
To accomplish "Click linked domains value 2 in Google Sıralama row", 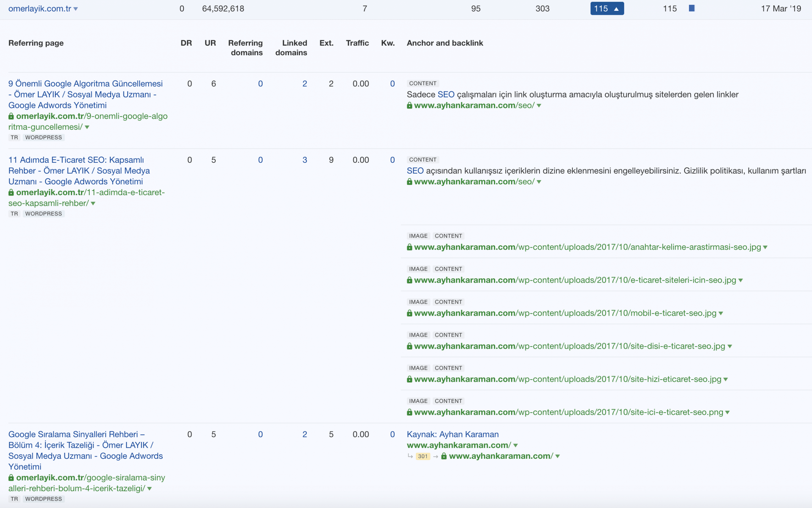I will 304,434.
